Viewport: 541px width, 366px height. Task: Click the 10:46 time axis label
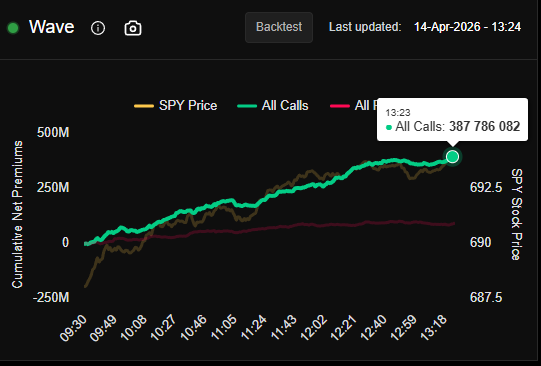tap(193, 328)
